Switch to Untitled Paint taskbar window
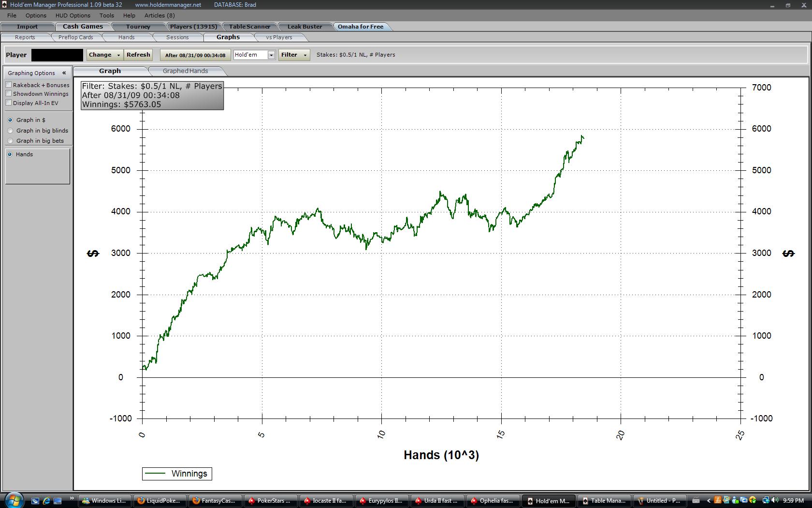 (659, 501)
